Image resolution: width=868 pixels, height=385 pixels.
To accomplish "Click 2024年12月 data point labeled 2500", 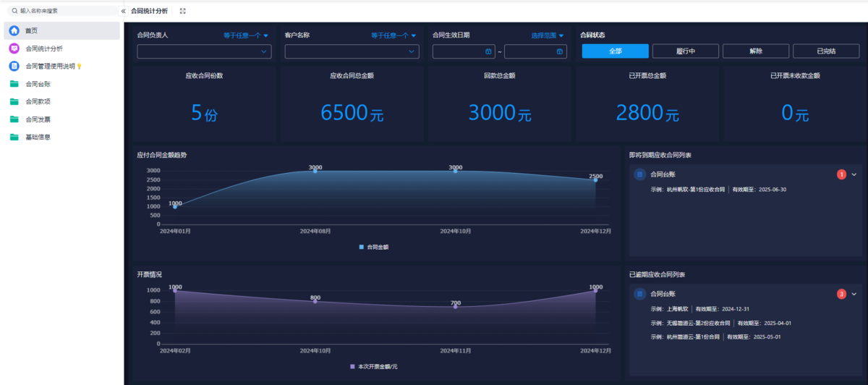I will click(x=596, y=179).
